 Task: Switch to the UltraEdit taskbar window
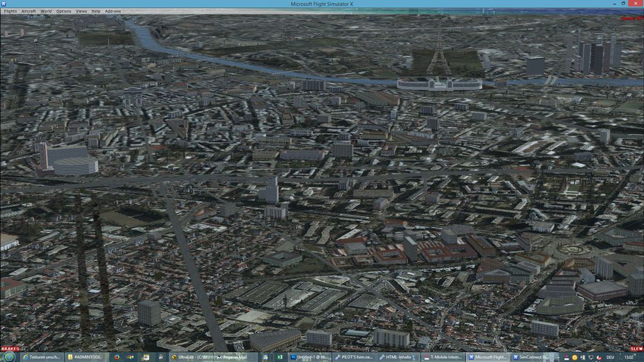pyautogui.click(x=192, y=357)
